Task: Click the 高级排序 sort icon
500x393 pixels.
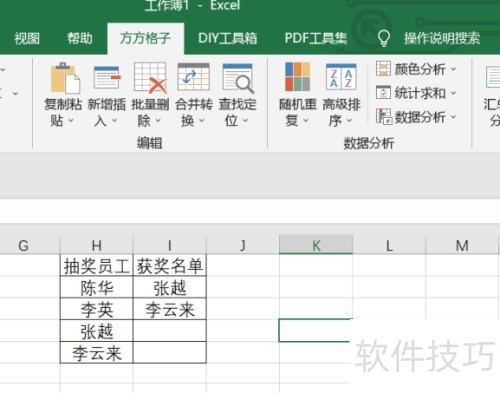Action: click(x=341, y=77)
